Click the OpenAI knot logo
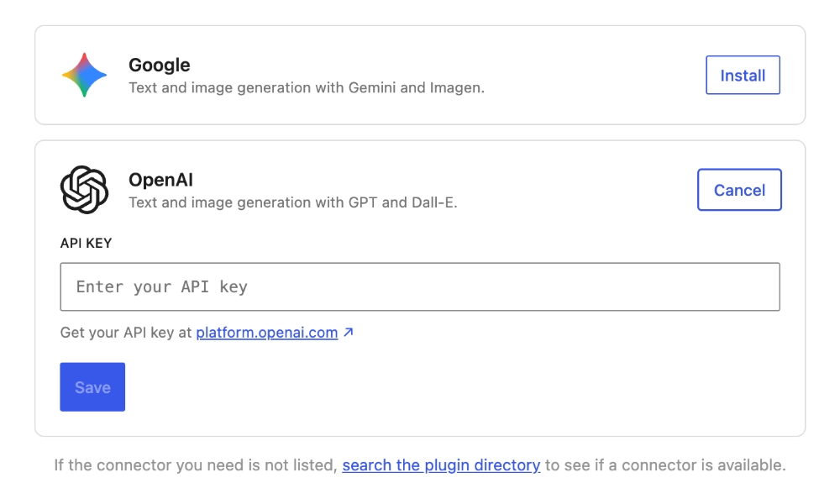The image size is (840, 504). pos(84,190)
